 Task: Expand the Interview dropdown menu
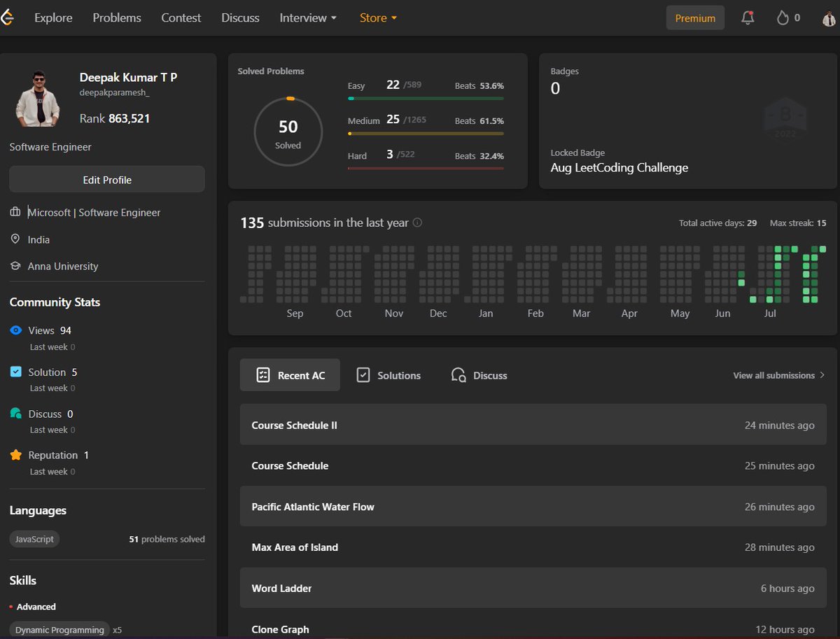tap(308, 17)
